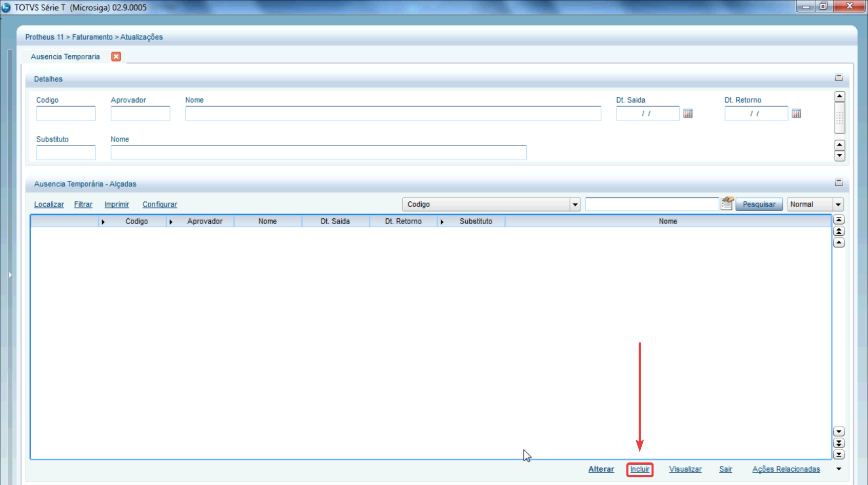Sort grid by Aprovador column header
Image resolution: width=868 pixels, height=485 pixels.
(205, 221)
